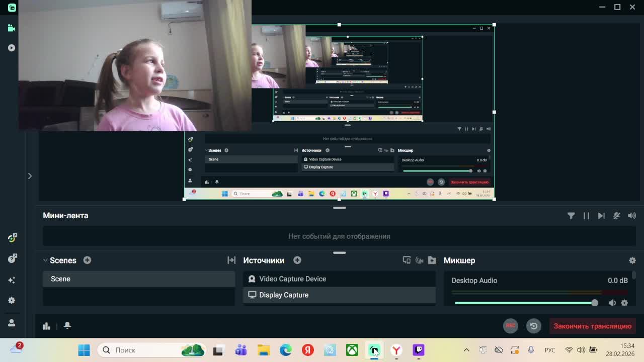The width and height of the screenshot is (644, 362).
Task: Start recording with REC button
Action: click(x=510, y=326)
